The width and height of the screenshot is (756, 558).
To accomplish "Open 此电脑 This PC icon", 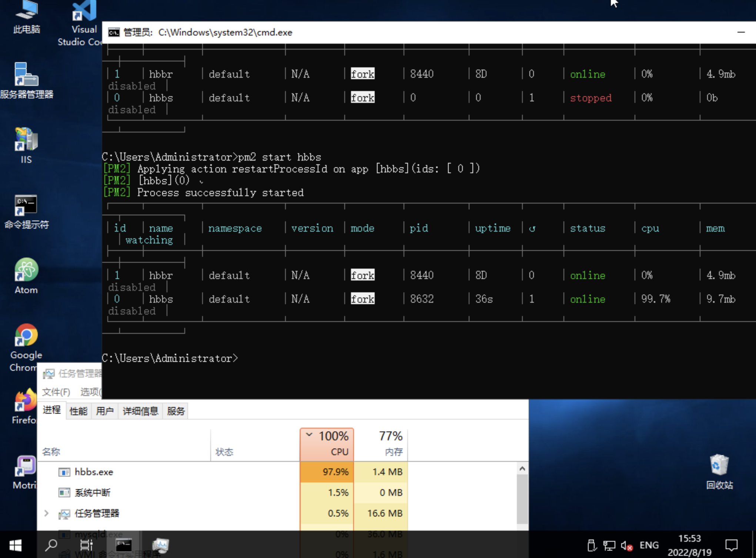I will (x=27, y=9).
